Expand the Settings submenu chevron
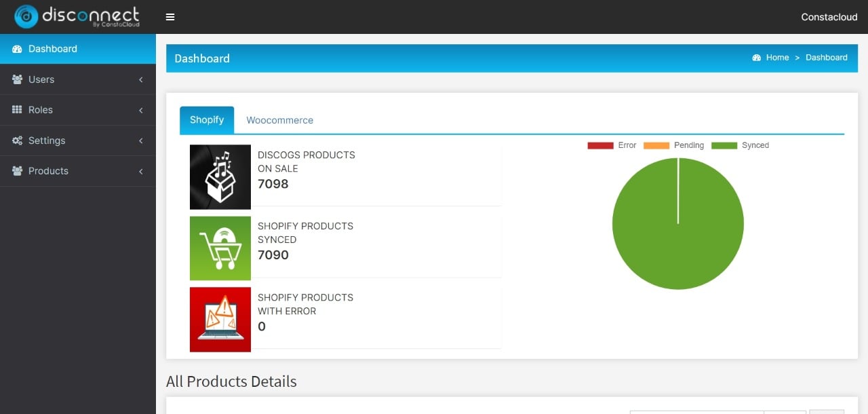Viewport: 868px width, 414px height. point(141,140)
